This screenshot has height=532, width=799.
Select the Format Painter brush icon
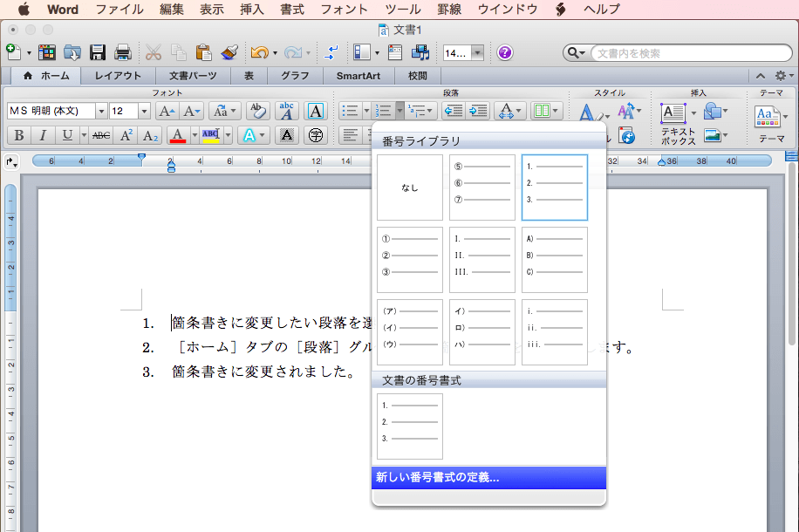click(x=229, y=52)
